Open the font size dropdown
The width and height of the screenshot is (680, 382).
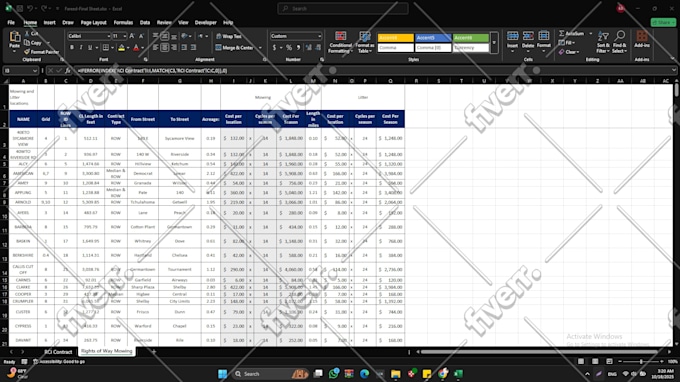pos(124,36)
